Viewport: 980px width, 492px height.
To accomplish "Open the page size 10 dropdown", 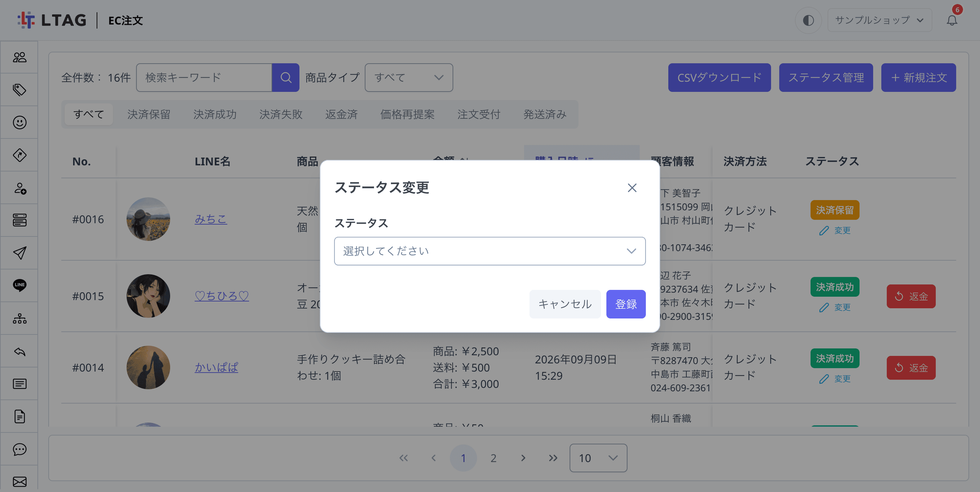I will [598, 458].
